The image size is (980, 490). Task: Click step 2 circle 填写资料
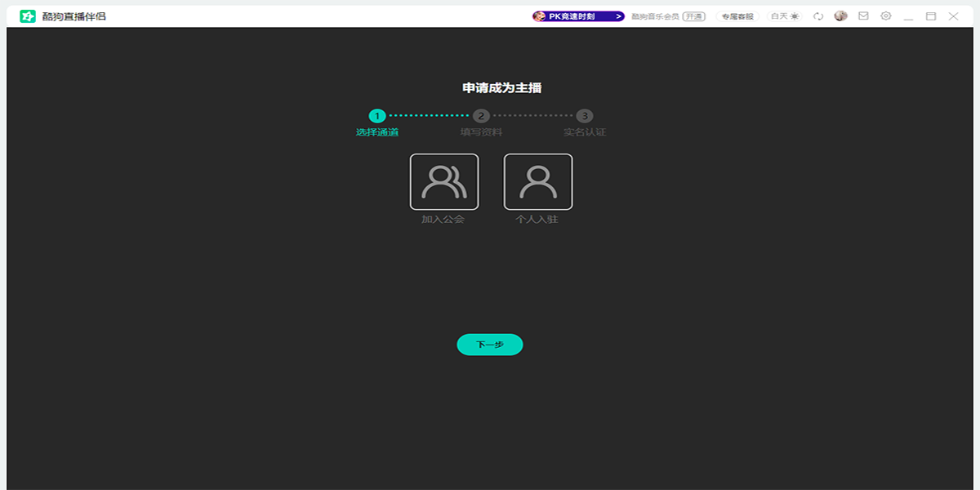(481, 116)
